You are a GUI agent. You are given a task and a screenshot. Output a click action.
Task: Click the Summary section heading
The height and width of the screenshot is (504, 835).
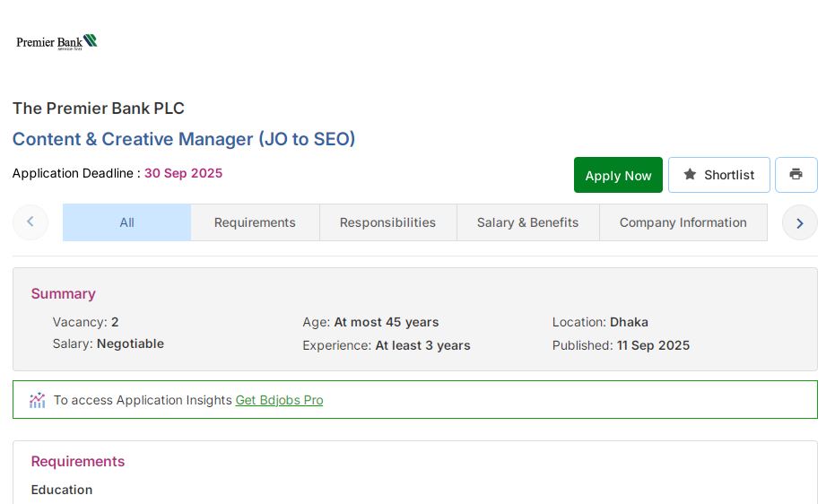pos(63,293)
